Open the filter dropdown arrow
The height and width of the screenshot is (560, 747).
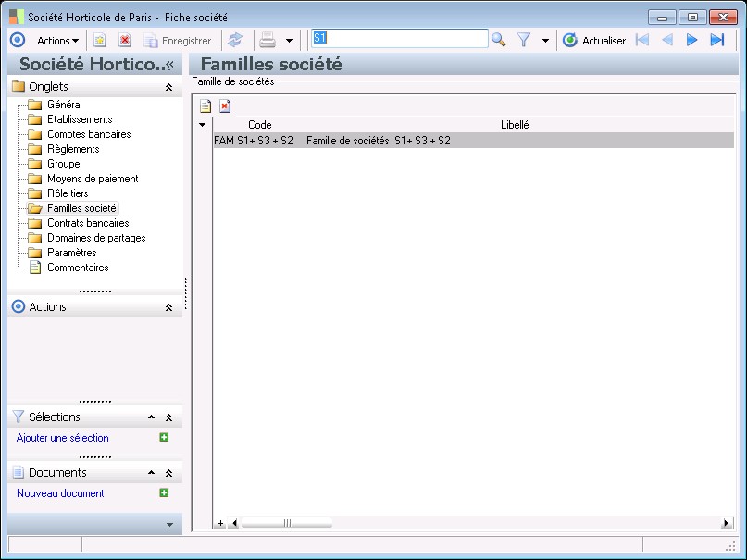coord(545,41)
